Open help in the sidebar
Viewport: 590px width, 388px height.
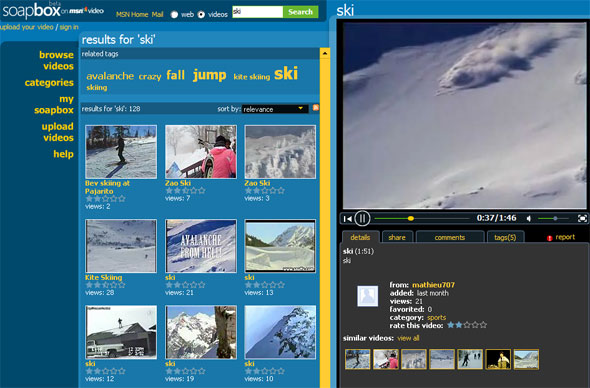point(63,154)
